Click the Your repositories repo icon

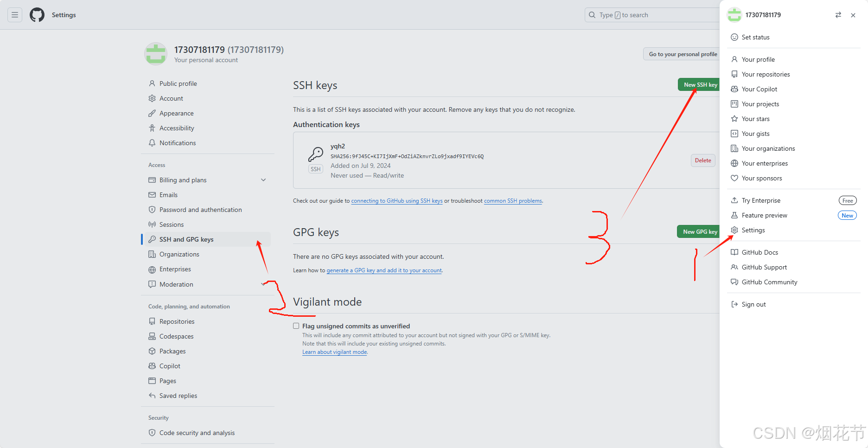[x=734, y=74]
